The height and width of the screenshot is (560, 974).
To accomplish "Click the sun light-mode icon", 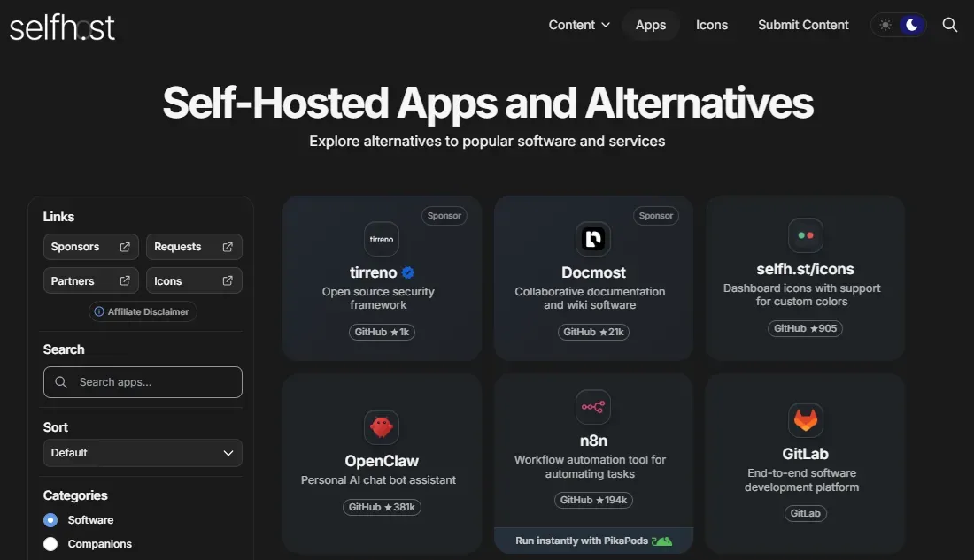I will (x=885, y=25).
